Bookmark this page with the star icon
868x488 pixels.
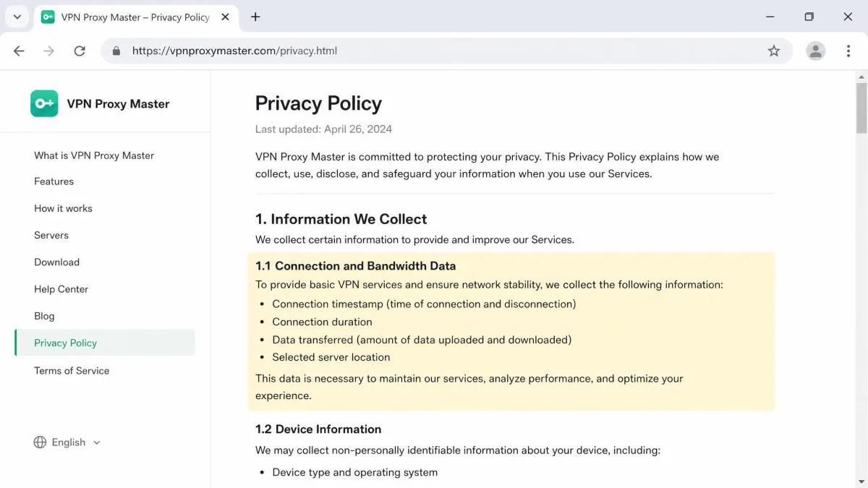[x=774, y=51]
